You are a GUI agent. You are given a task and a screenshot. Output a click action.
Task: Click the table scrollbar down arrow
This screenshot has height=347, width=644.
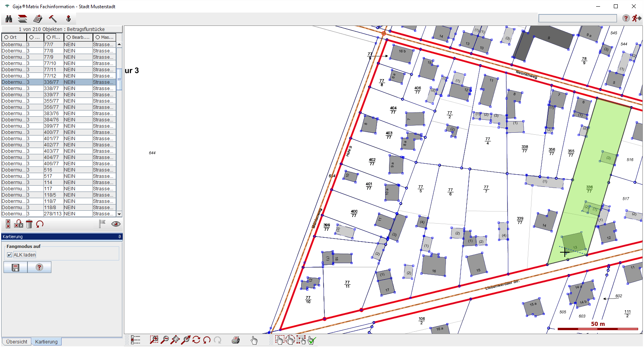[119, 214]
